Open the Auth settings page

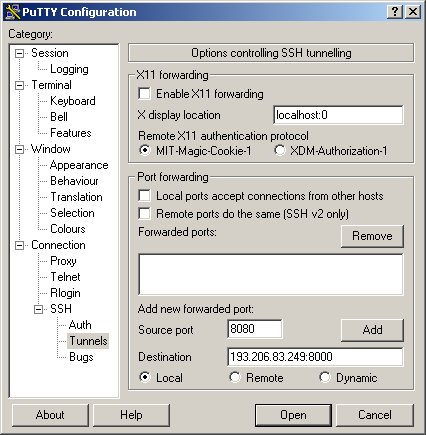click(80, 325)
